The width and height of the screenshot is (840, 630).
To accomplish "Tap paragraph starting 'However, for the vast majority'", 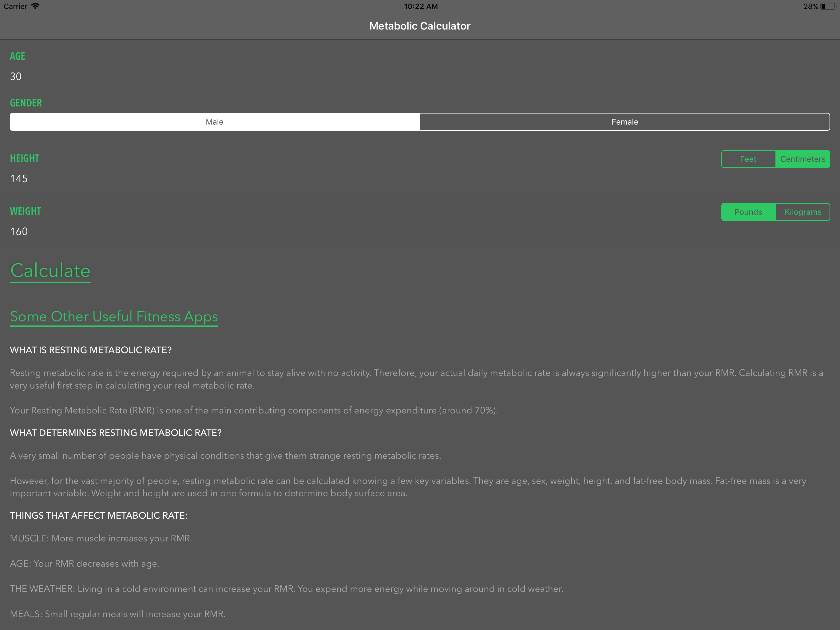I will (x=408, y=487).
